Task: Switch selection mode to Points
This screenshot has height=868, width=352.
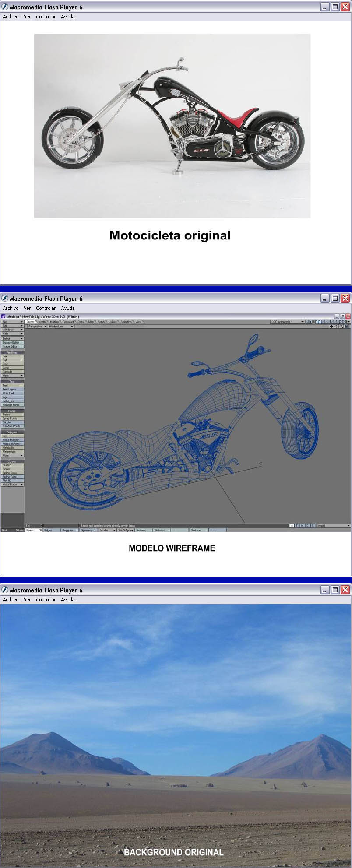Action: 34,530
